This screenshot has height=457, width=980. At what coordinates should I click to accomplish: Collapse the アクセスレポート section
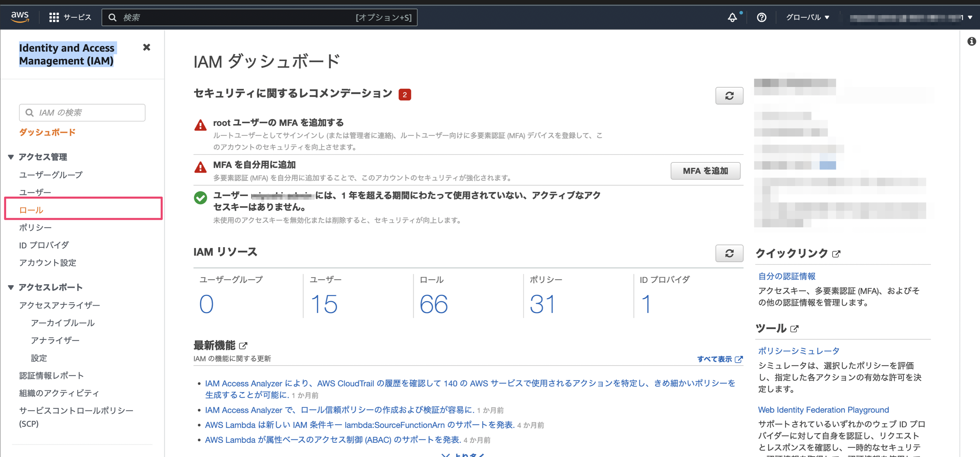pos(11,287)
